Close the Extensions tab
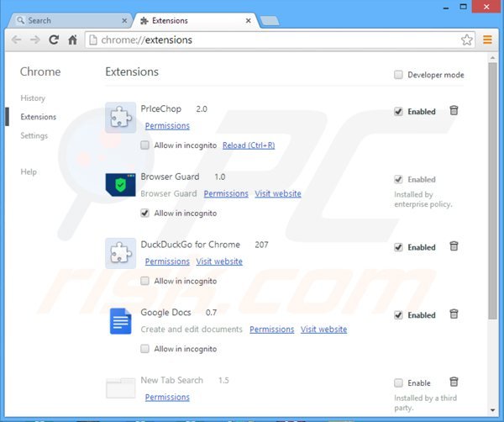This screenshot has height=422, width=504. point(248,21)
